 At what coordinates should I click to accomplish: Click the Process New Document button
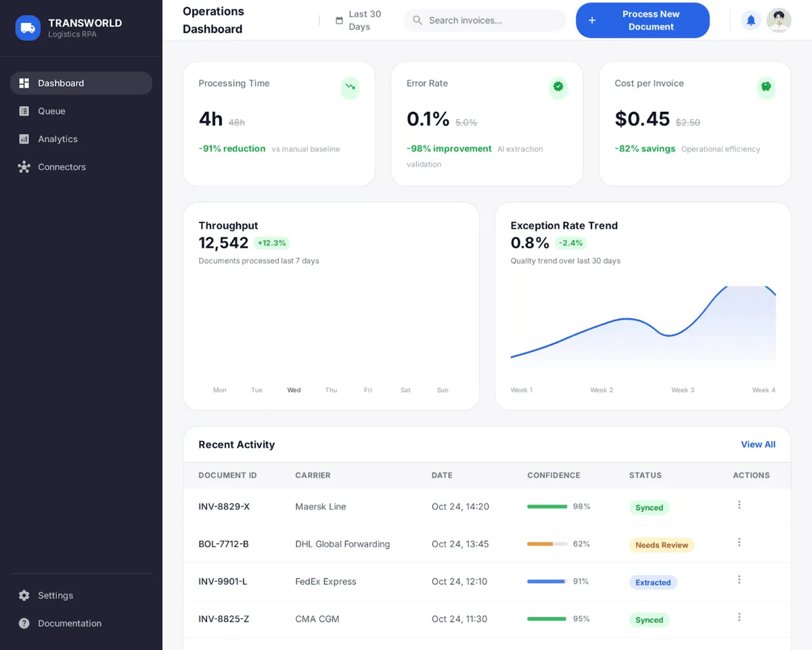pyautogui.click(x=642, y=20)
